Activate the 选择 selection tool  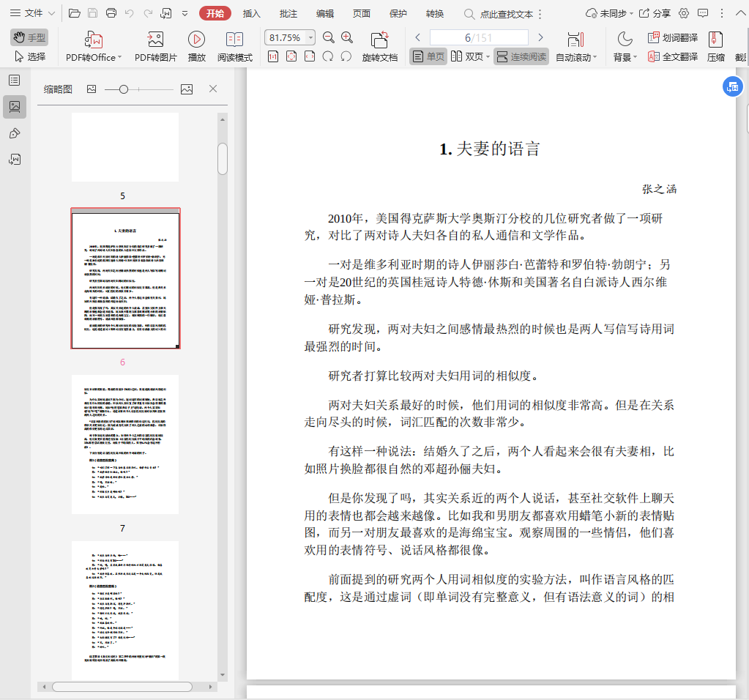[x=29, y=56]
